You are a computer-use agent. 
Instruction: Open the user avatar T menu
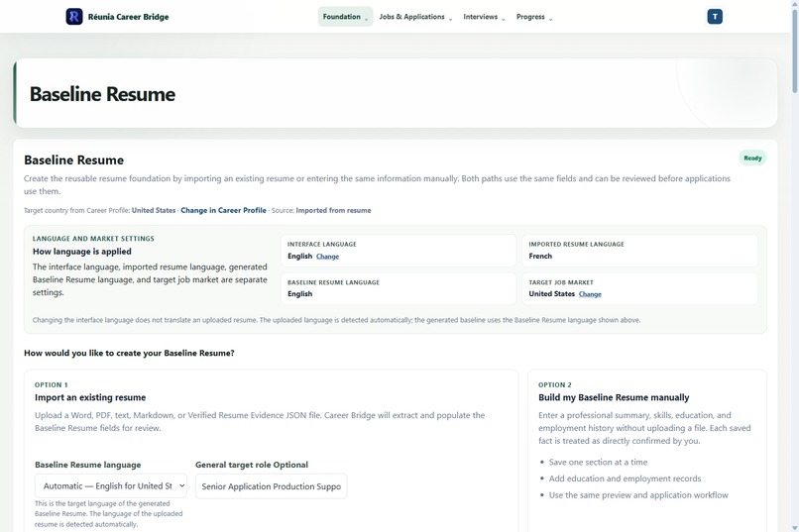(715, 16)
